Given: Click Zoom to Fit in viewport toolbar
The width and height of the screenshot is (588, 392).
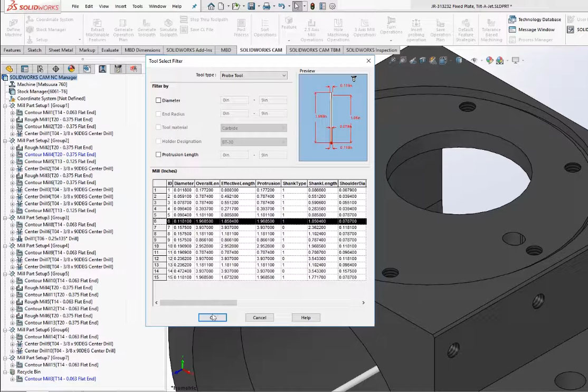Looking at the screenshot, I should [393, 60].
